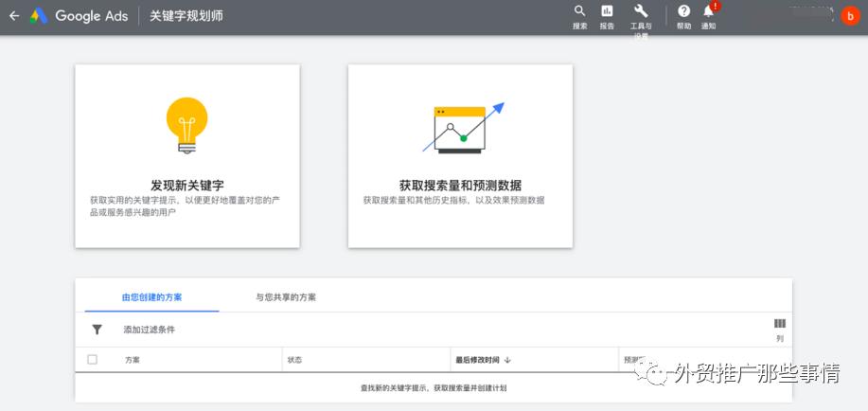868x411 pixels.
Task: Open the notifications (通知) bell icon
Action: click(x=709, y=11)
